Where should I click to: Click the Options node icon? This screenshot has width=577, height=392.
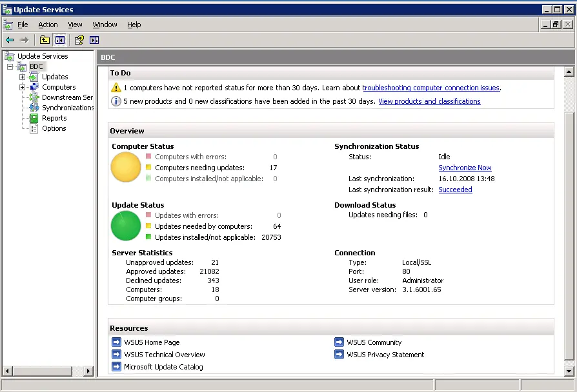(x=34, y=128)
